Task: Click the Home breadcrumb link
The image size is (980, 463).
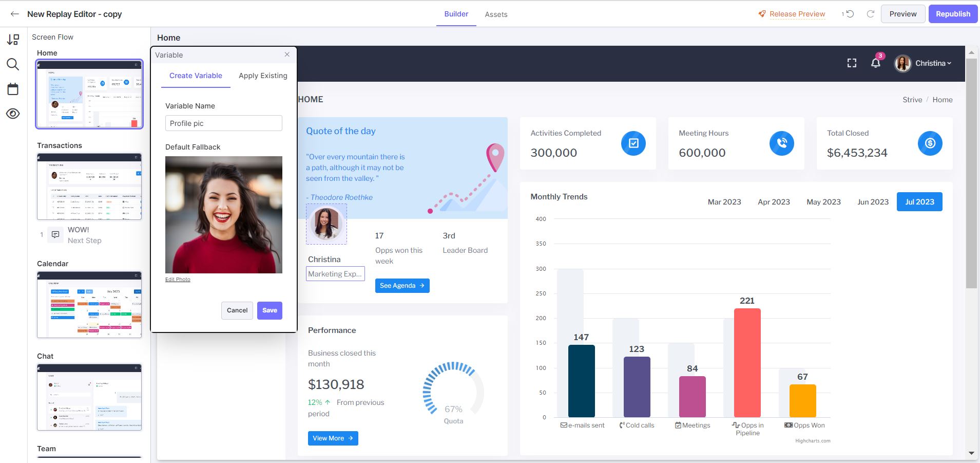Action: pyautogui.click(x=942, y=100)
